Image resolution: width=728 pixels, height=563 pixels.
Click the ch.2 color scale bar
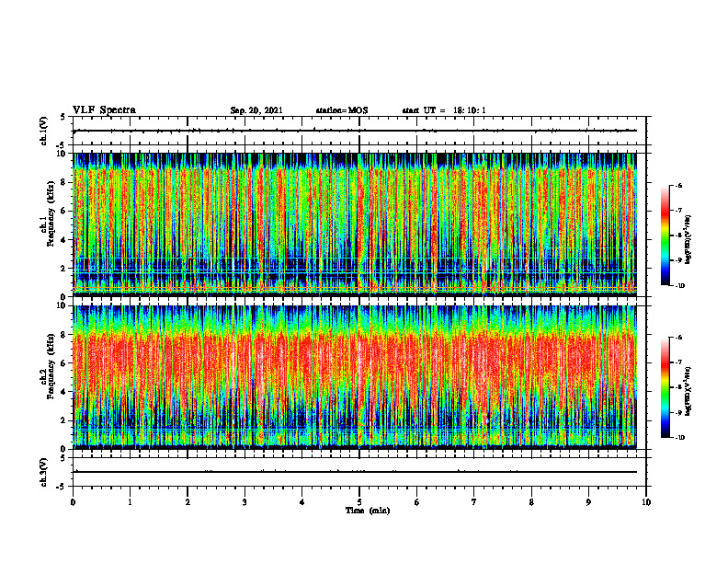(x=665, y=387)
